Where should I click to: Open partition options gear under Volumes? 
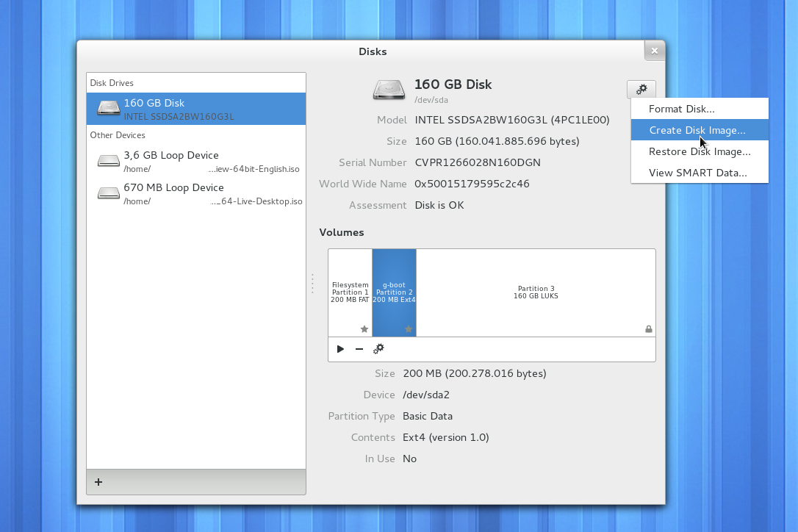point(378,349)
